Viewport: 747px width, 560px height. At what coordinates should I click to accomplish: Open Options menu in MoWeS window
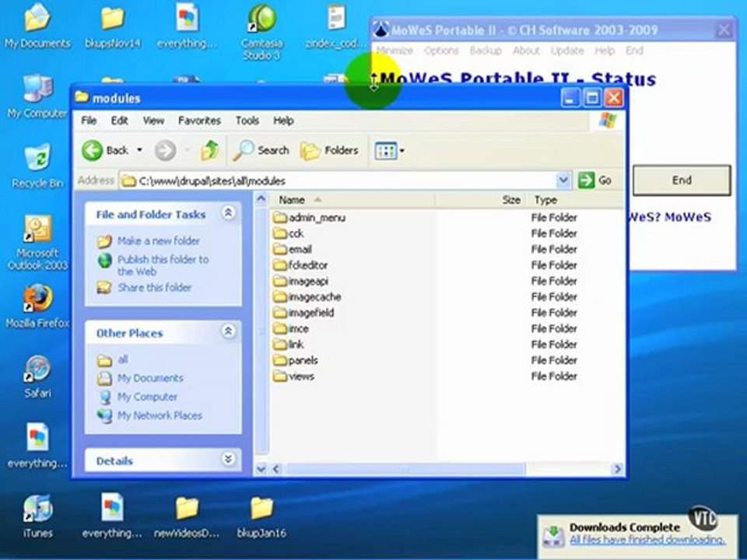[x=441, y=51]
